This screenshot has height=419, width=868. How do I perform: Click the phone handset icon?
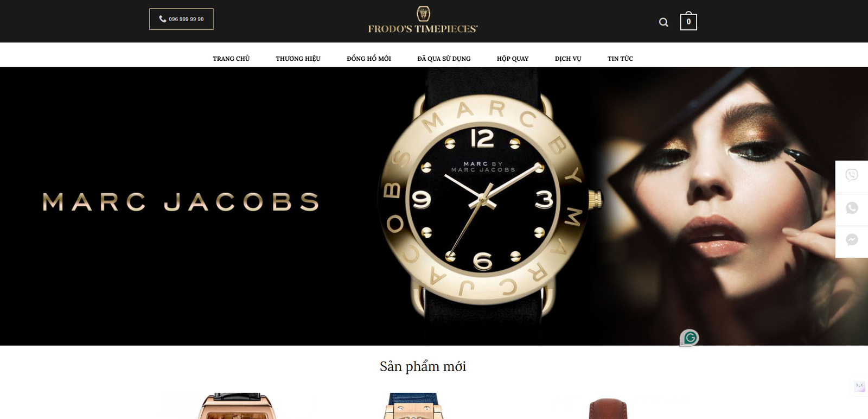pos(162,19)
